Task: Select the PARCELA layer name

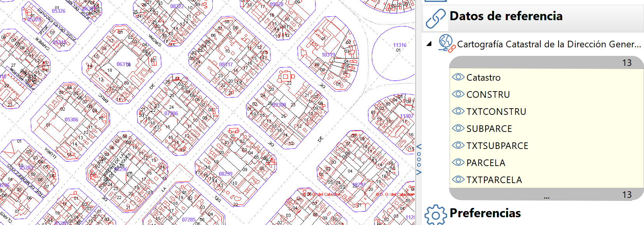Action: pyautogui.click(x=486, y=163)
